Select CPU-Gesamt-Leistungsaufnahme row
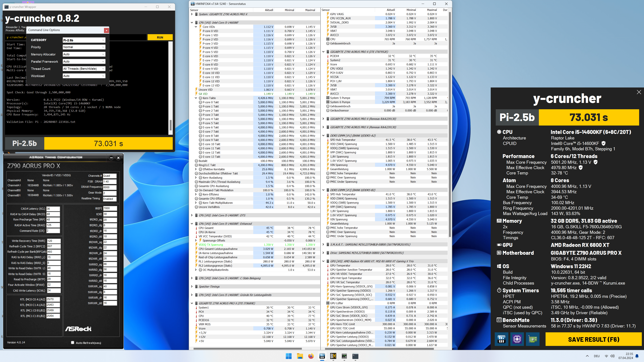 pyautogui.click(x=255, y=249)
